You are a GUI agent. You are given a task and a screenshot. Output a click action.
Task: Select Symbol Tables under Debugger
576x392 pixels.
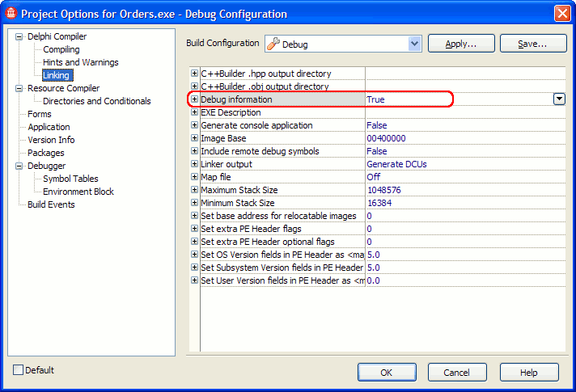[x=70, y=179]
